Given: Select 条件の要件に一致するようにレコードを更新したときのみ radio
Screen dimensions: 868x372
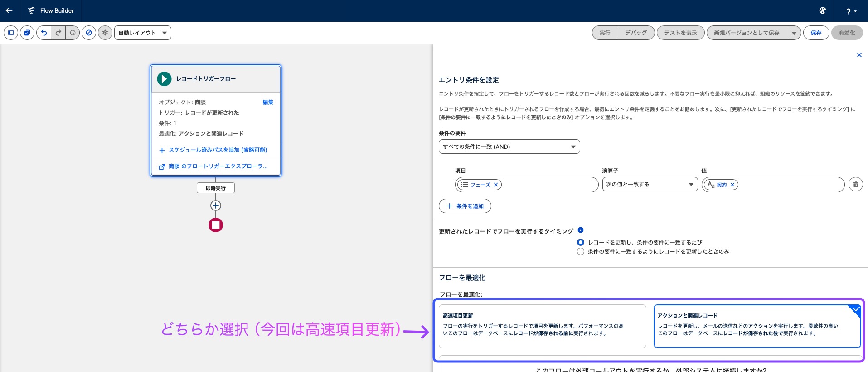Looking at the screenshot, I should (x=580, y=251).
